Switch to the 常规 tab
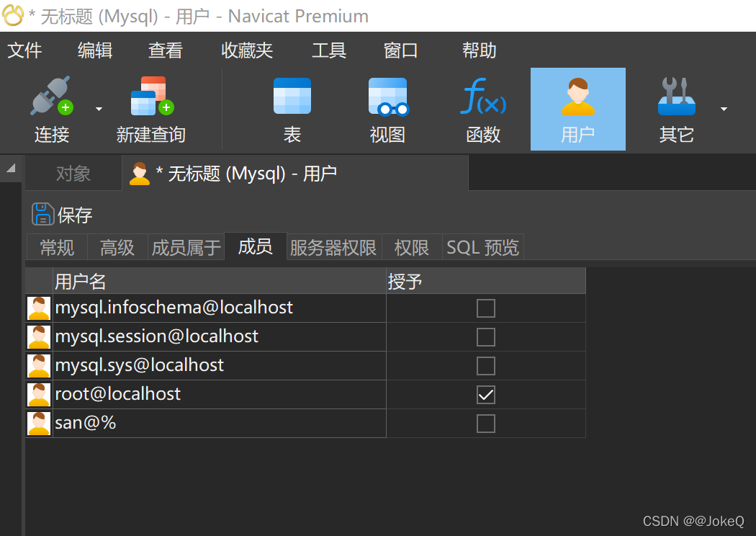756x536 pixels. (57, 248)
